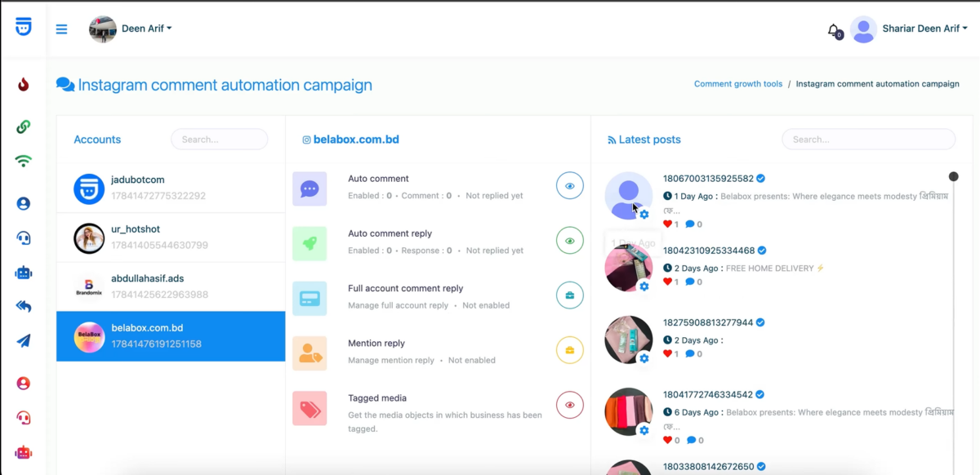Open thumbnail of post 18041772746334542

click(x=628, y=411)
